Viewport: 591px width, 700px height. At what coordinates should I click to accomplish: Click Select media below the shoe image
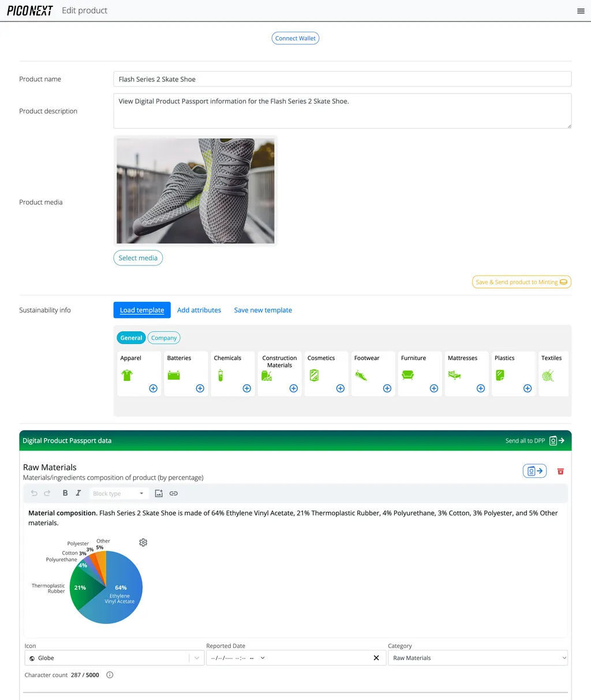tap(138, 257)
